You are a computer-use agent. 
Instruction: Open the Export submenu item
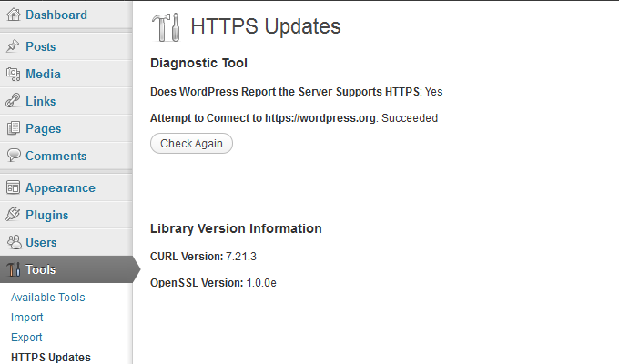(x=26, y=337)
